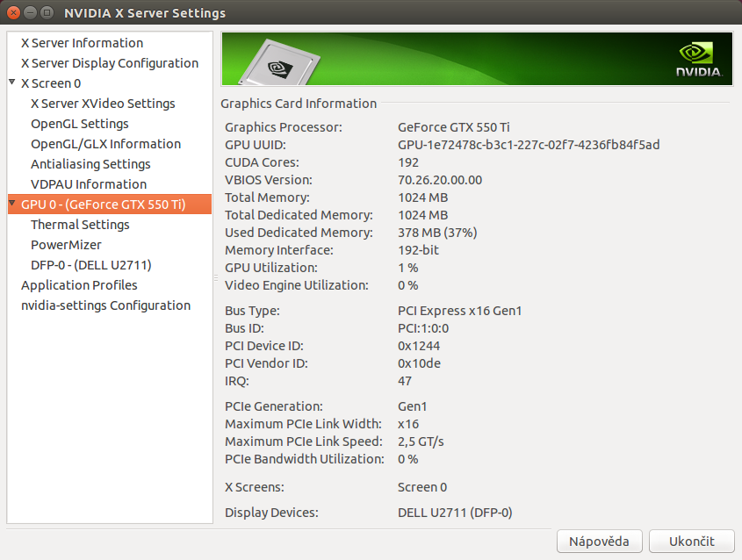742x560 pixels.
Task: Click the pane divider handle
Action: (x=216, y=278)
